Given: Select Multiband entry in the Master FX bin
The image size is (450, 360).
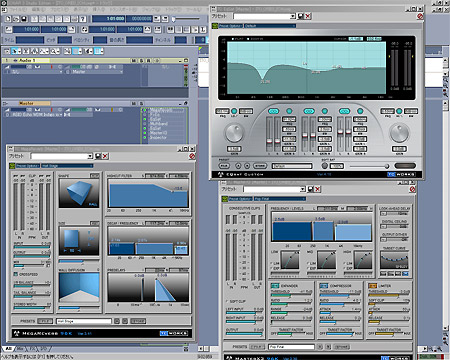Looking at the screenshot, I should tap(158, 124).
